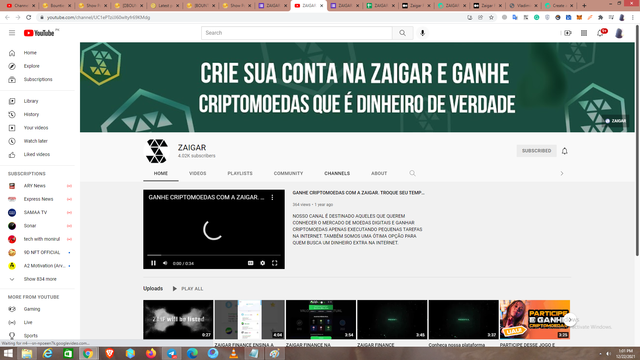This screenshot has width=640, height=360.
Task: Open Telegram from taskbar
Action: (x=171, y=353)
